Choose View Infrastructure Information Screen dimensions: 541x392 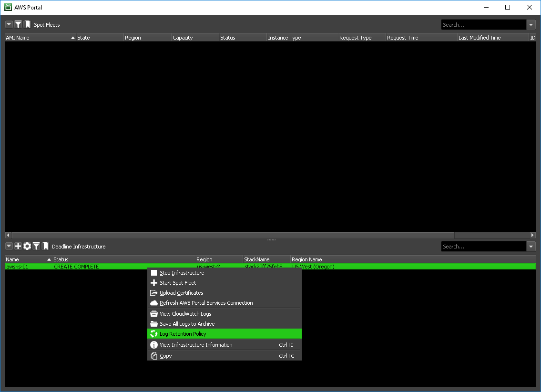pos(196,345)
